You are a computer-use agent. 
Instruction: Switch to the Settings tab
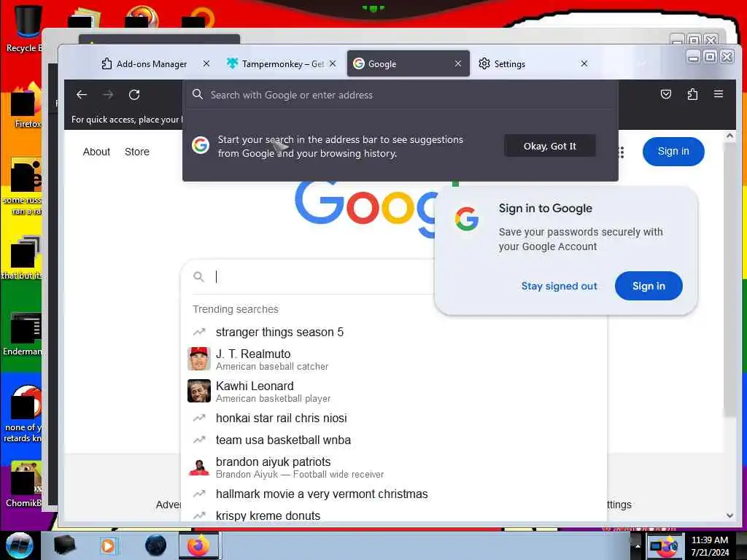[533, 63]
